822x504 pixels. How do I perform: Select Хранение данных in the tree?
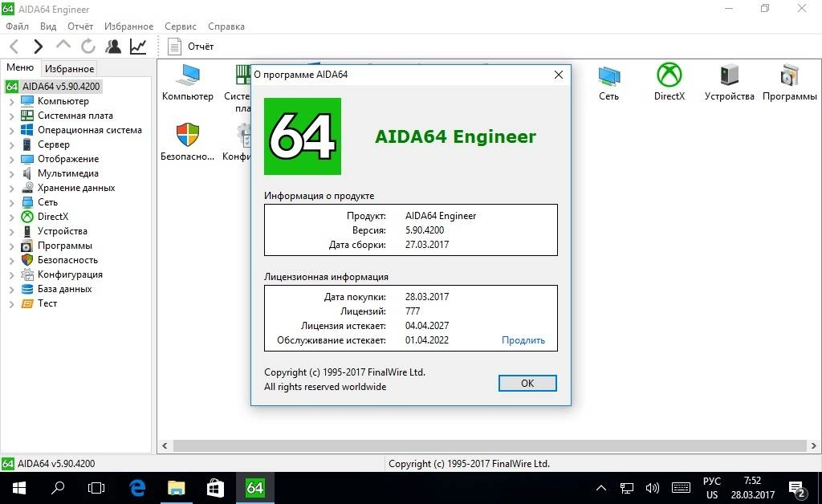(76, 188)
